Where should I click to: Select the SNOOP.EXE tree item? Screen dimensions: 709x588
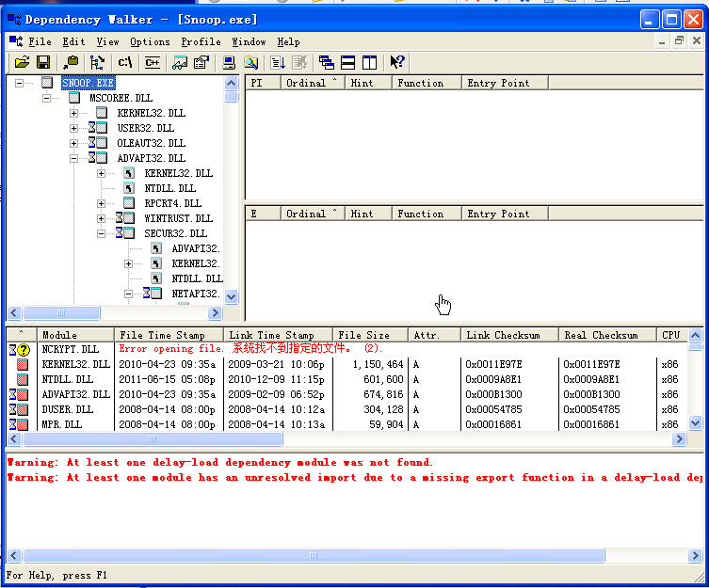pos(89,83)
